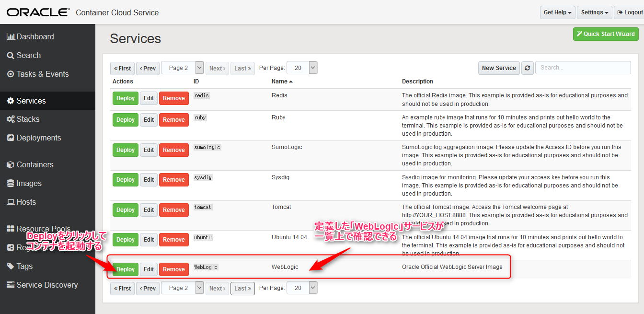Open Stacks in the sidebar
Image resolution: width=644 pixels, height=314 pixels.
23,119
